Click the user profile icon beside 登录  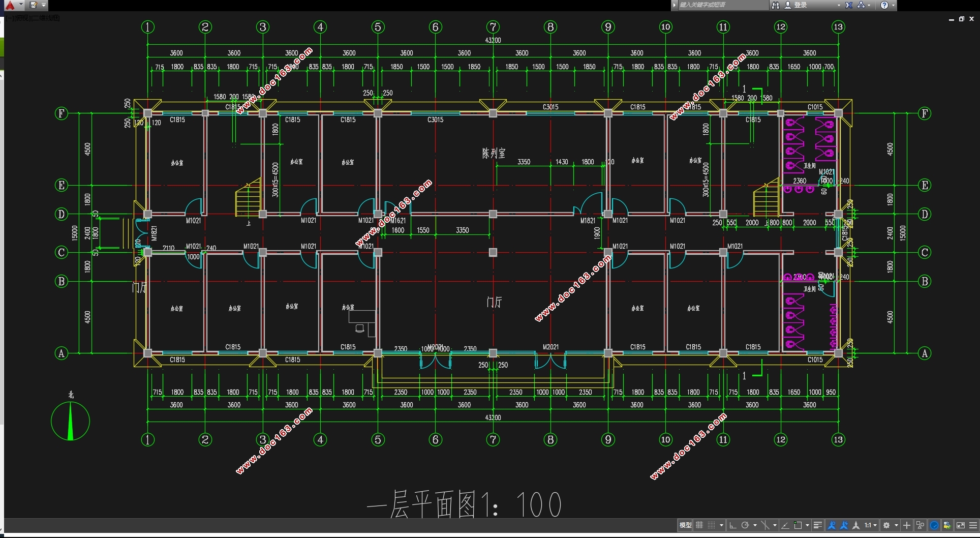pyautogui.click(x=788, y=5)
